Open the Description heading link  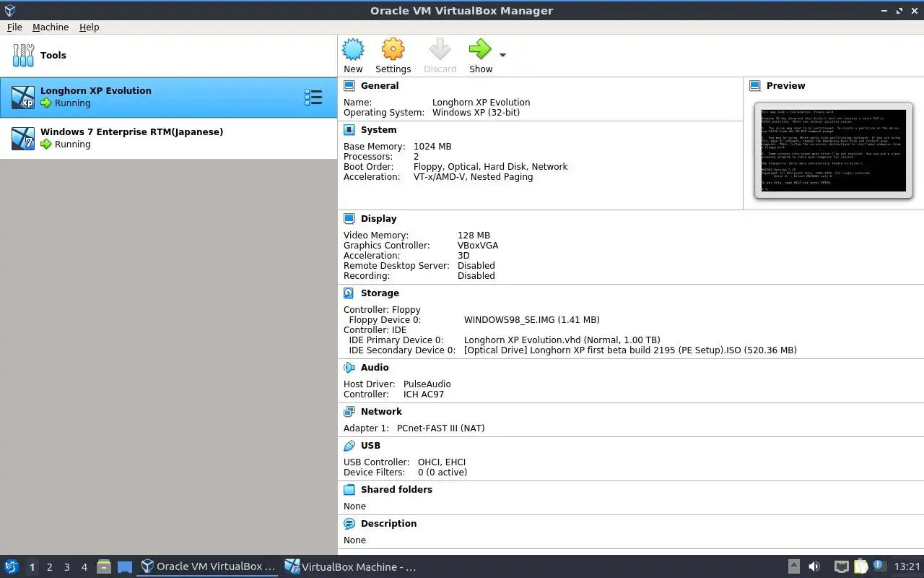point(388,523)
